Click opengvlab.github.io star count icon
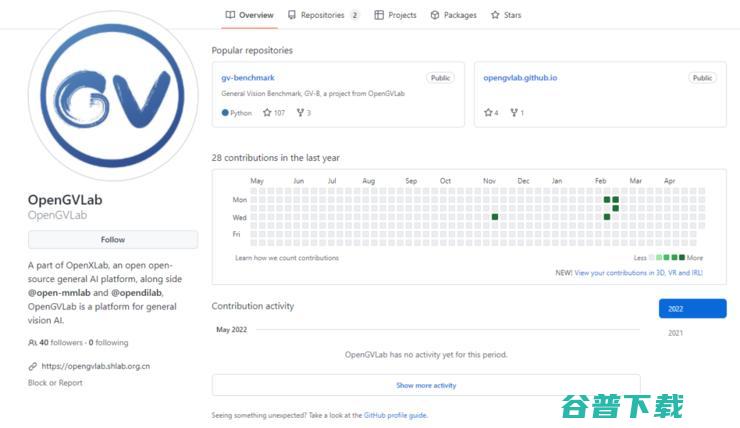740x428 pixels. click(488, 113)
